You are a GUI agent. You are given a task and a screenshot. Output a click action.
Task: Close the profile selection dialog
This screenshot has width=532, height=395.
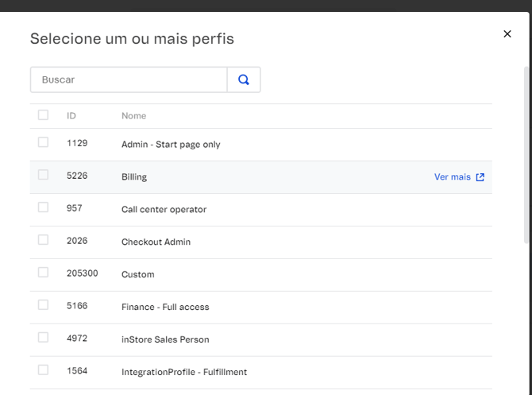point(507,33)
